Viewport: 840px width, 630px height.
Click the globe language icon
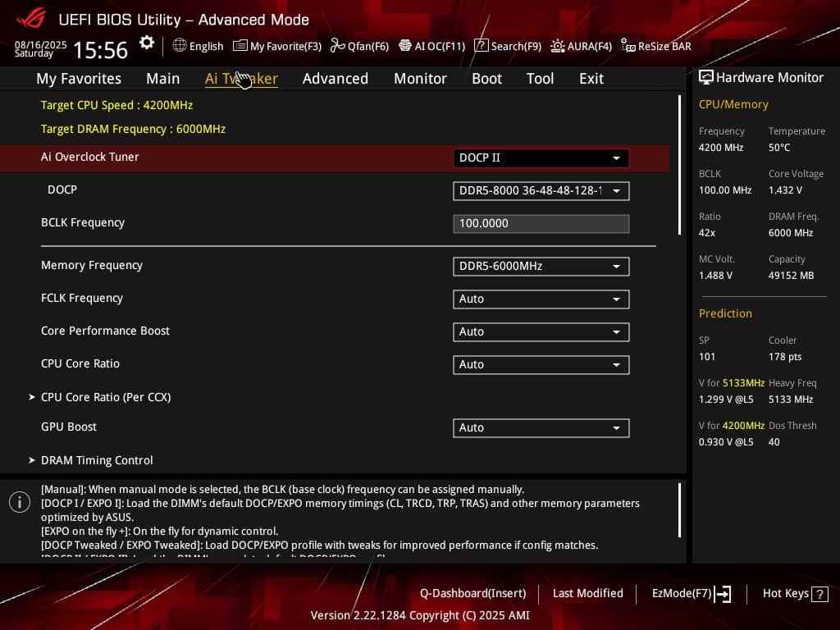point(180,46)
